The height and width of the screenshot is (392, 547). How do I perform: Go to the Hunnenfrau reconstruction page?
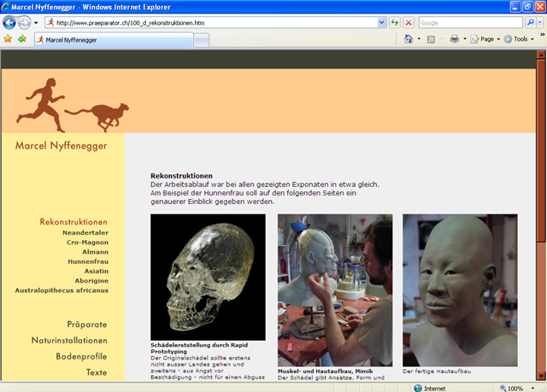(x=86, y=261)
